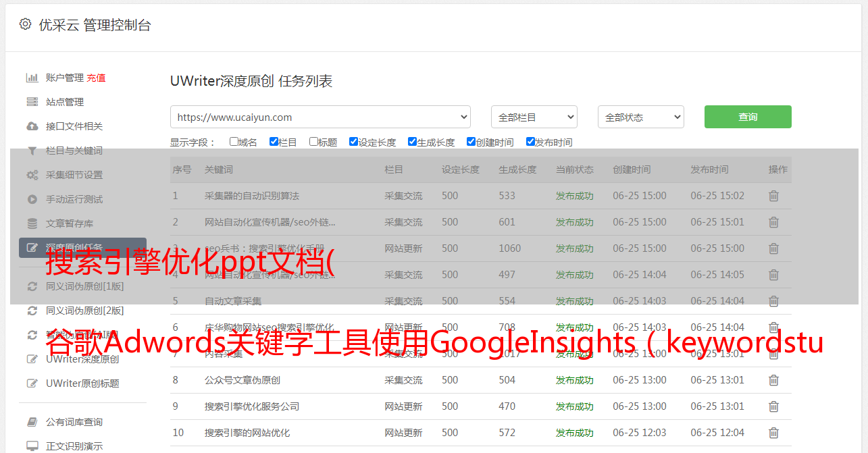Click the trash icon in row 2

774,222
